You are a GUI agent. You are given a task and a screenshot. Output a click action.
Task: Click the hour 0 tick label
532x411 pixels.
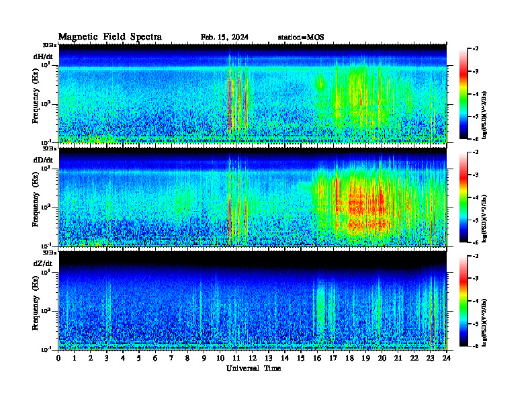click(x=58, y=358)
